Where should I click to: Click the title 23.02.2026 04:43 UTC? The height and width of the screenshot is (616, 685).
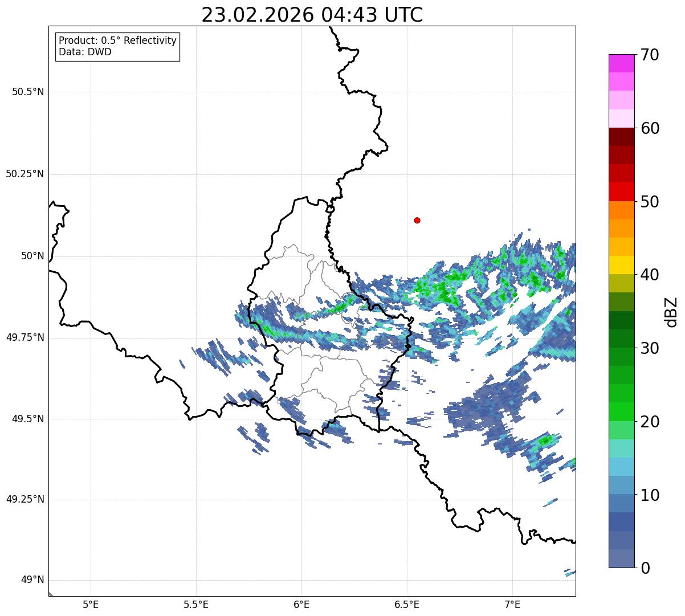[312, 15]
